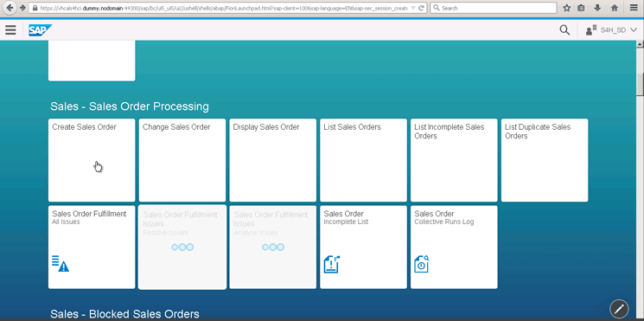Open the Fiori launchpad search icon
Viewport: 644px width, 321px height.
[x=564, y=30]
